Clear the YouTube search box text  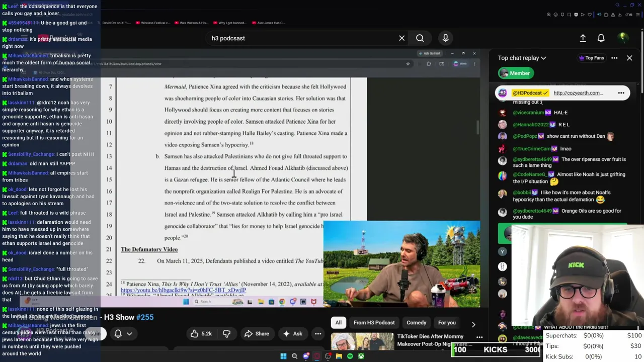(x=401, y=38)
